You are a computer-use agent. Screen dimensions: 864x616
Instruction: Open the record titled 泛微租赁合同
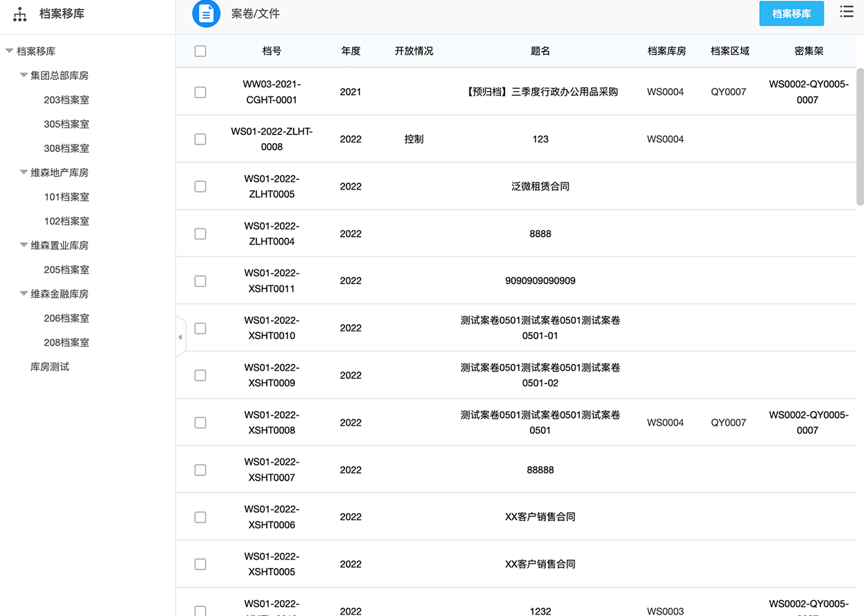pos(540,186)
